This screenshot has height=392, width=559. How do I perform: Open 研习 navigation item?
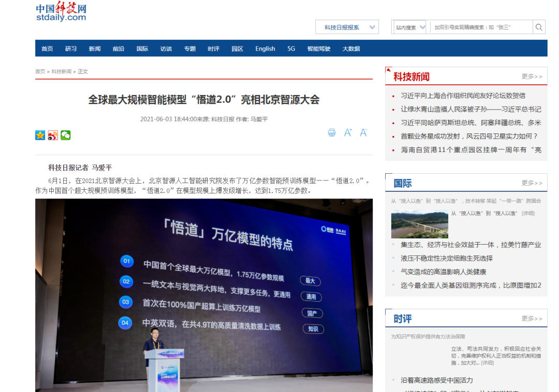[x=71, y=49]
